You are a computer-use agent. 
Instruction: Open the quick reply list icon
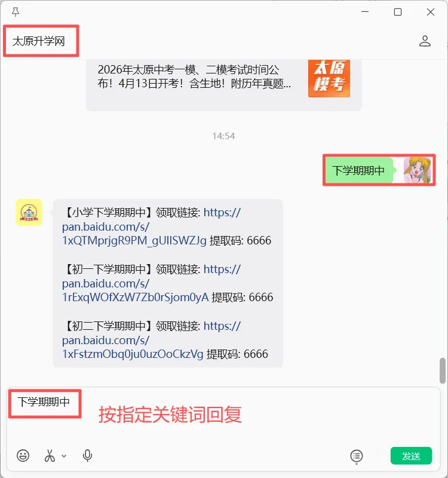(x=357, y=456)
